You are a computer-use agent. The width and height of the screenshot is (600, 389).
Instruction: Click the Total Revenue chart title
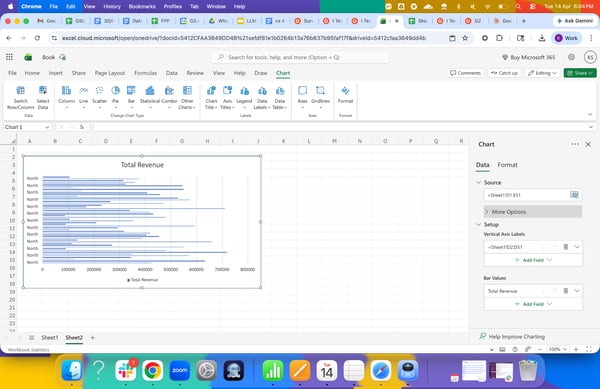(142, 165)
